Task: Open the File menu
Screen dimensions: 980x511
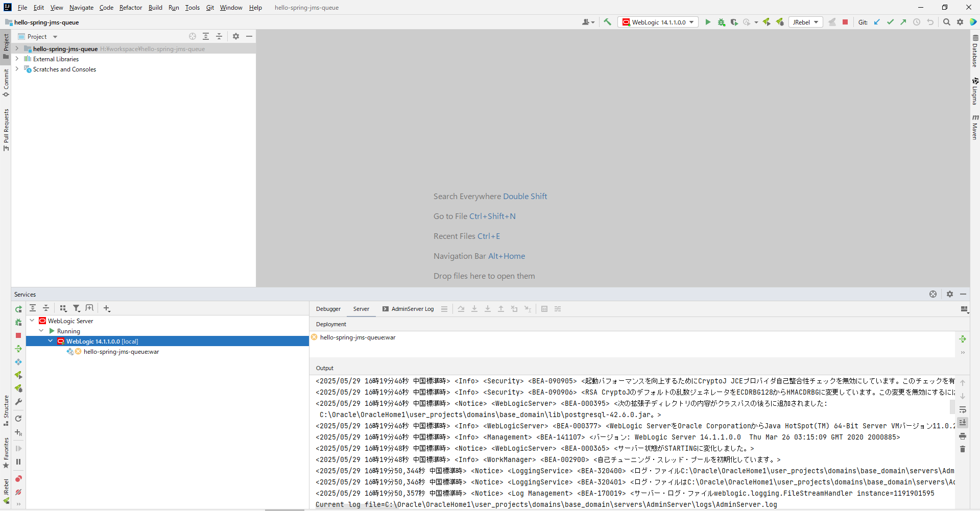Action: click(x=22, y=8)
